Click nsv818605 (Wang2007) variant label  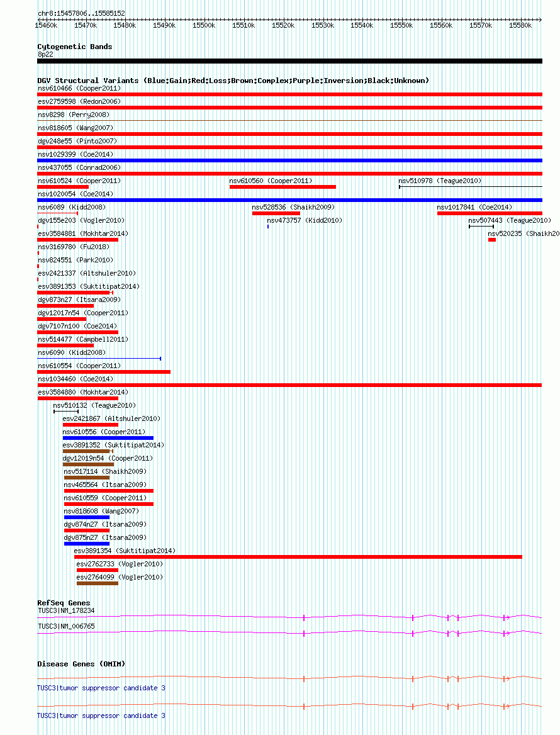tap(76, 128)
